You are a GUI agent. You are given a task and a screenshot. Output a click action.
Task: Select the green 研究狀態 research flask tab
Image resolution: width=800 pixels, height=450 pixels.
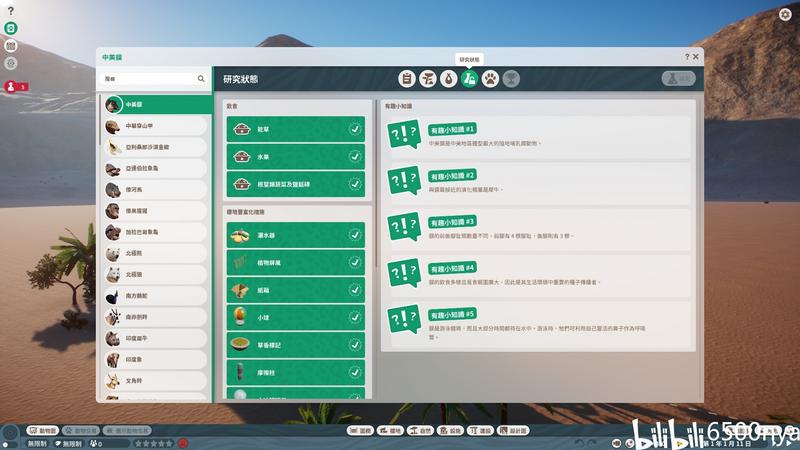[x=469, y=79]
